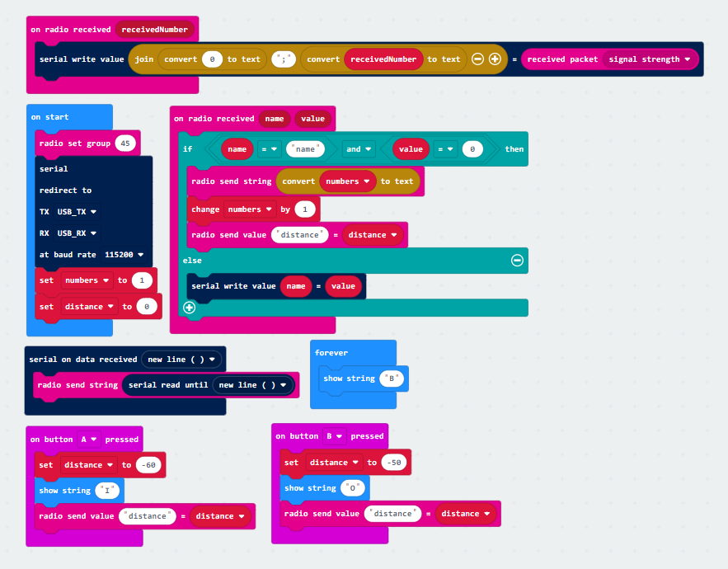Select receivedNumber variable inside convert block
This screenshot has height=569, width=728.
(x=383, y=59)
